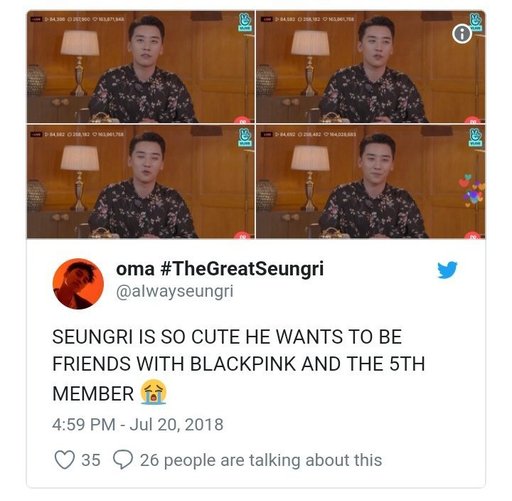Image resolution: width=512 pixels, height=501 pixels.
Task: Click '26 people are talking about this'
Action: point(261,460)
